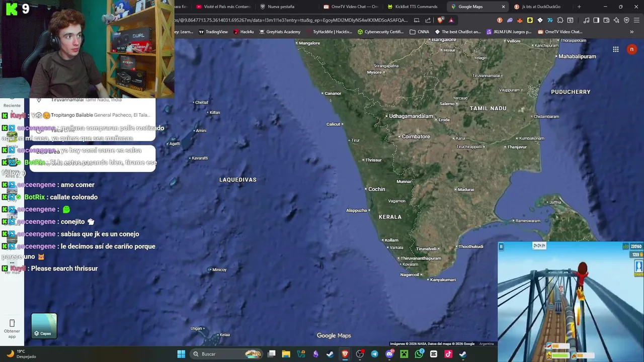The width and height of the screenshot is (644, 362).
Task: Open Telegram from the taskbar
Action: (374, 354)
